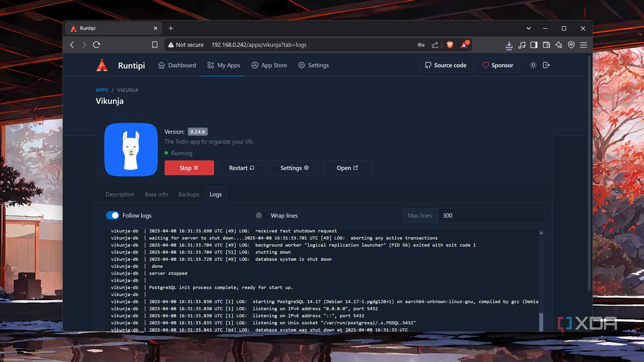The height and width of the screenshot is (362, 644).
Task: Close the Runtipi browser tab
Action: [x=155, y=28]
